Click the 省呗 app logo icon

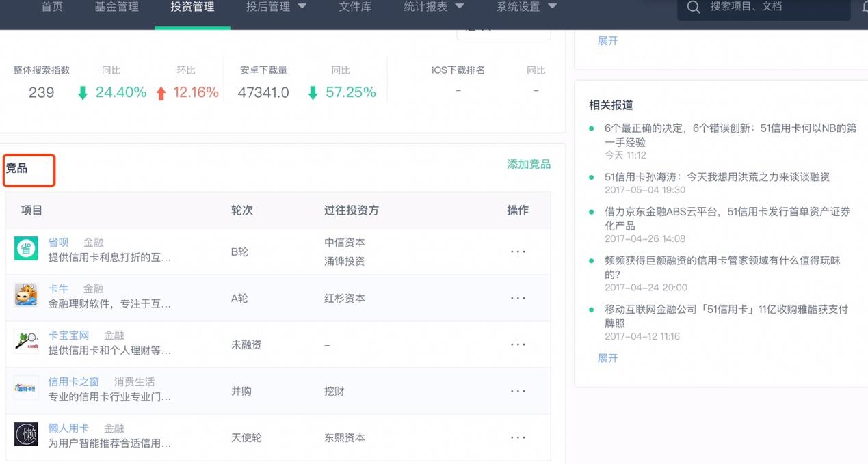coord(26,248)
